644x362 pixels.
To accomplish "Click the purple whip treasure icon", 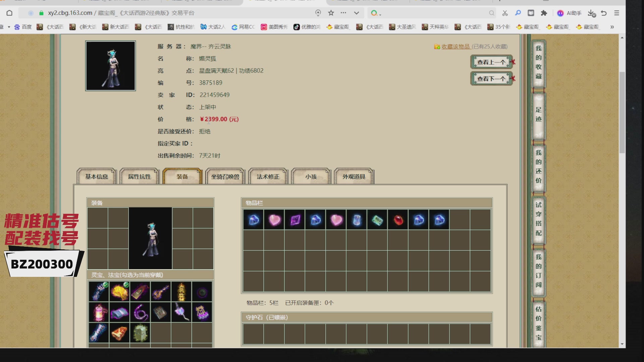I will [140, 312].
